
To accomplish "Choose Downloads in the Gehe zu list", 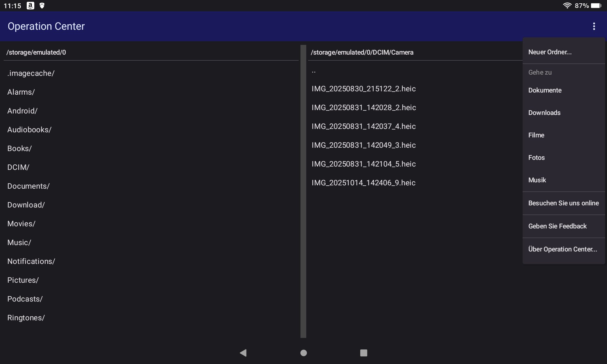I will tap(544, 113).
